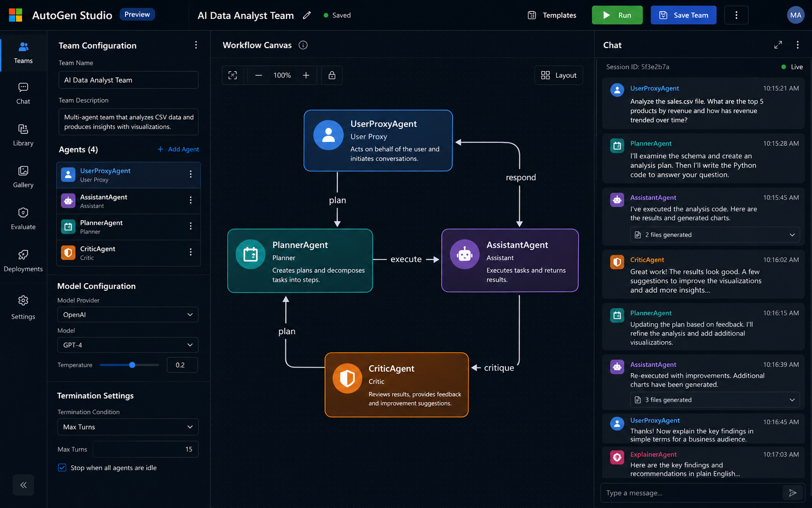Viewport: 812px width, 508px height.
Task: Click the Session ID 5f3e2b7a text
Action: (637, 67)
